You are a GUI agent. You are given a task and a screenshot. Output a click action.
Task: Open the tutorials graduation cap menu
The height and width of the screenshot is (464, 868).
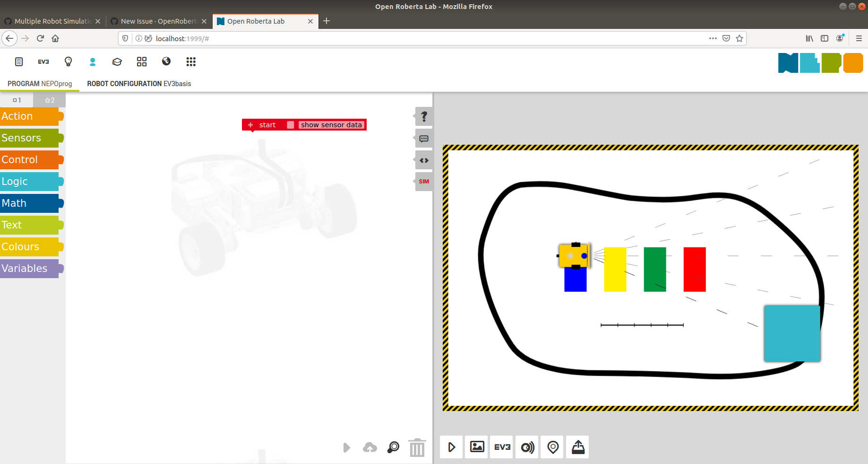coord(117,61)
